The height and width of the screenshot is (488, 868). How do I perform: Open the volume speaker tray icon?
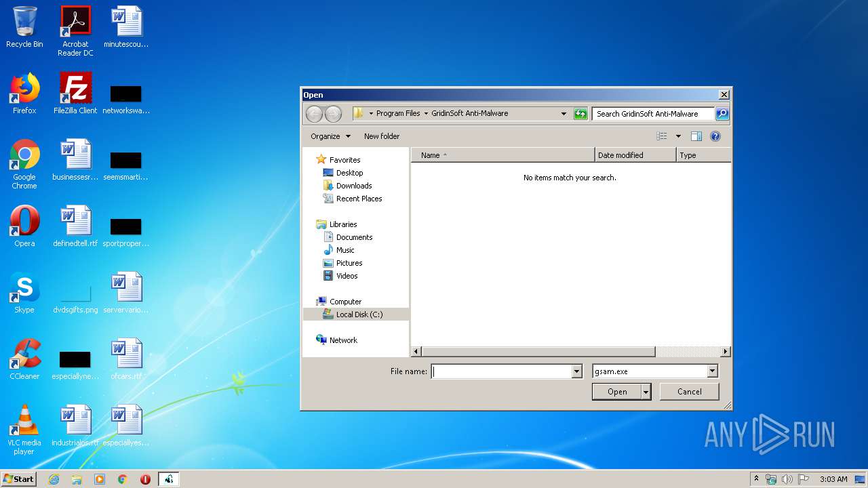pos(787,479)
